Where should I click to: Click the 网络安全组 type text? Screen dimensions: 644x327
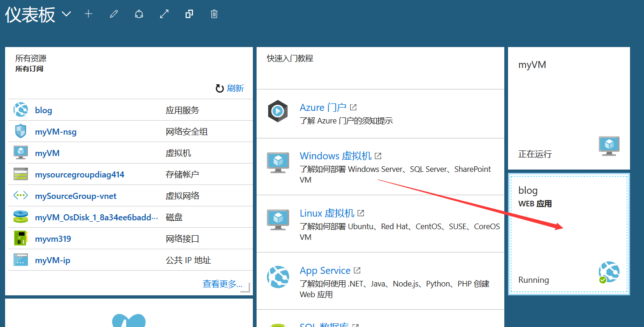click(x=187, y=132)
